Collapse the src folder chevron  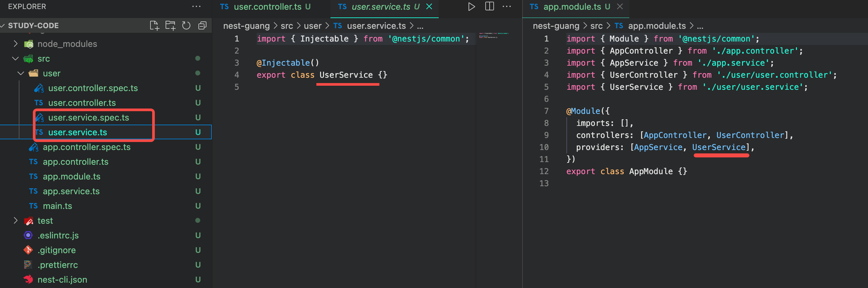15,59
